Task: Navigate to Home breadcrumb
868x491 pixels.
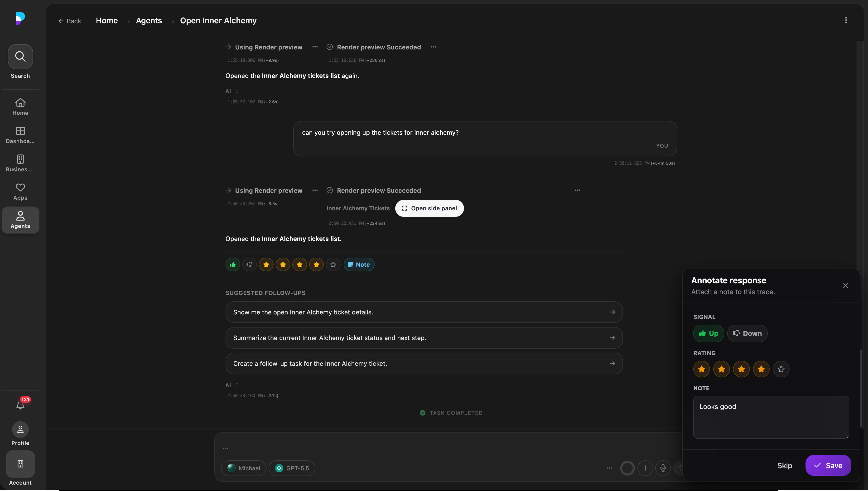Action: pyautogui.click(x=106, y=21)
